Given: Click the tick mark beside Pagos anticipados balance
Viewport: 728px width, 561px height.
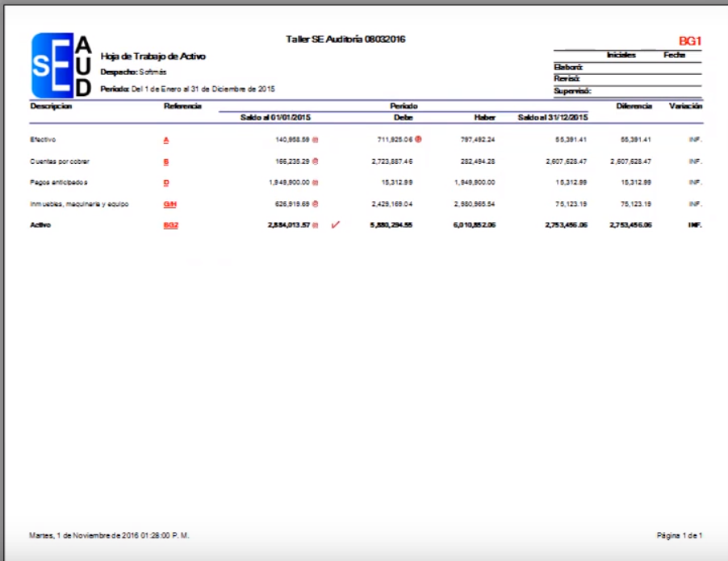Looking at the screenshot, I should click(316, 183).
